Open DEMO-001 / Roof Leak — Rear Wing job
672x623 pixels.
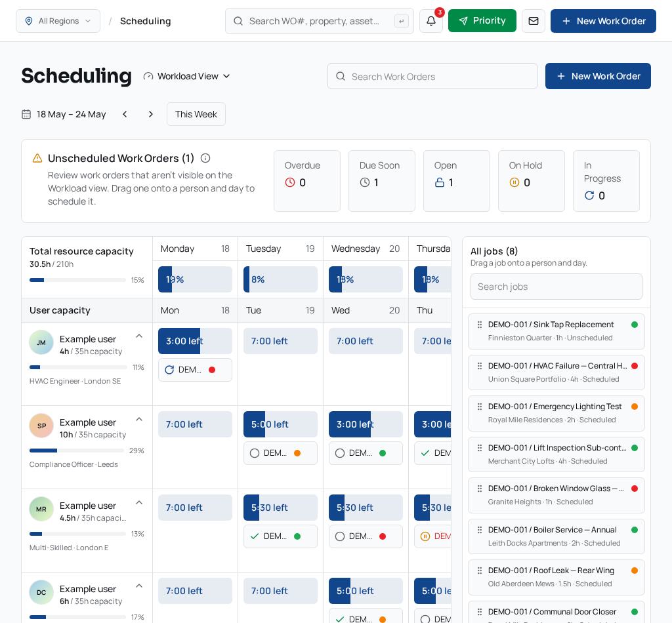[556, 577]
